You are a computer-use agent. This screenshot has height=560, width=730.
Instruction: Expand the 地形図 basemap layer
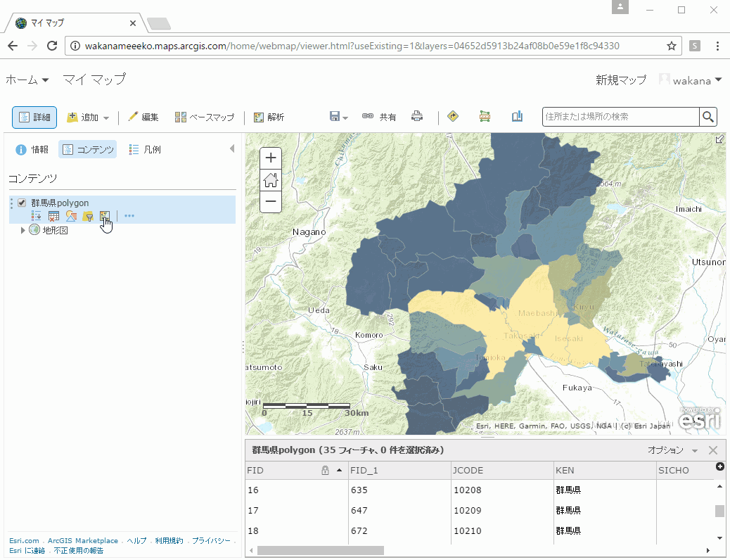coord(23,230)
